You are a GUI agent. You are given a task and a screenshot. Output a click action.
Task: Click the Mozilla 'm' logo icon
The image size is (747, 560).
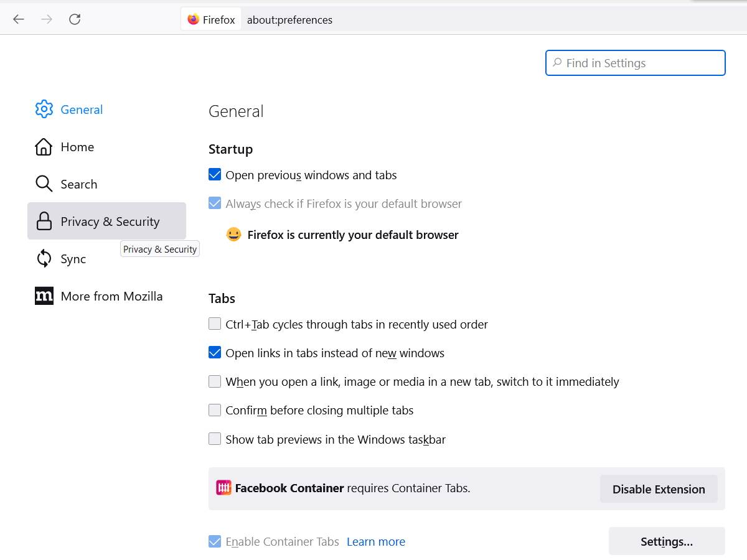click(x=44, y=296)
